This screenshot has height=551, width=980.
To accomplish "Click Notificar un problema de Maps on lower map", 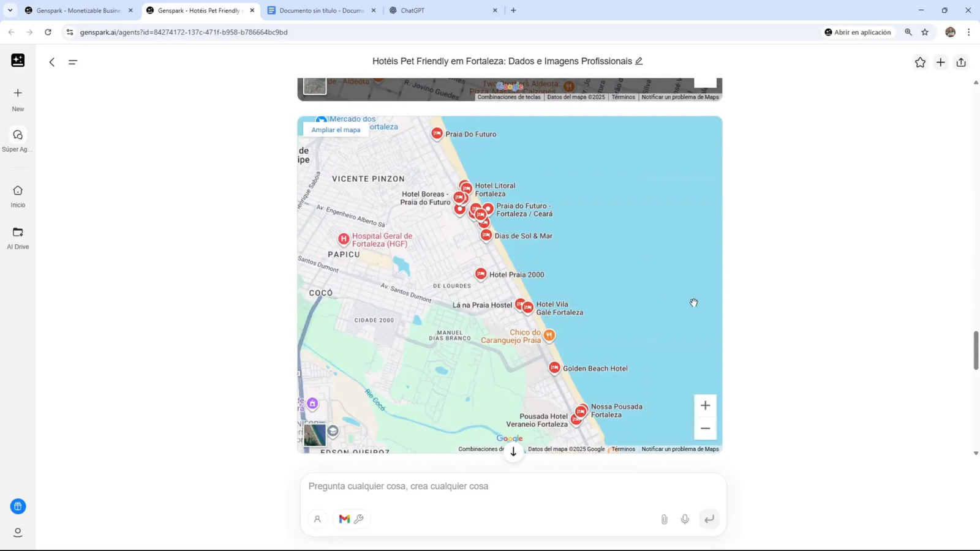I will pyautogui.click(x=680, y=449).
